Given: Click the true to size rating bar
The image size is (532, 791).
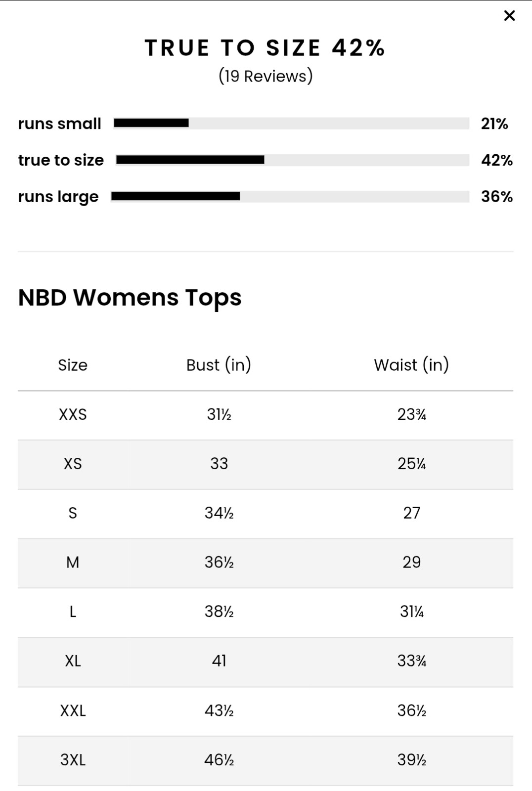Looking at the screenshot, I should tap(293, 160).
